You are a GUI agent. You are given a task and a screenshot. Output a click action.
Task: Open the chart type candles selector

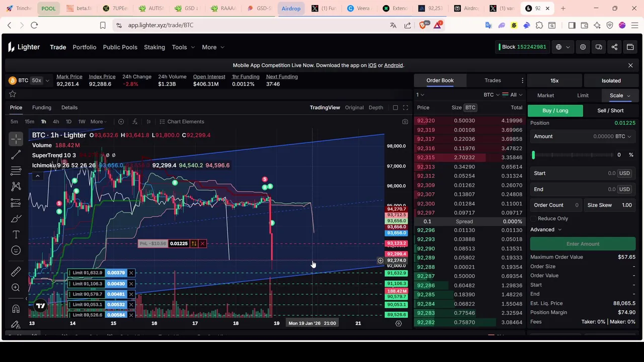[x=148, y=122]
